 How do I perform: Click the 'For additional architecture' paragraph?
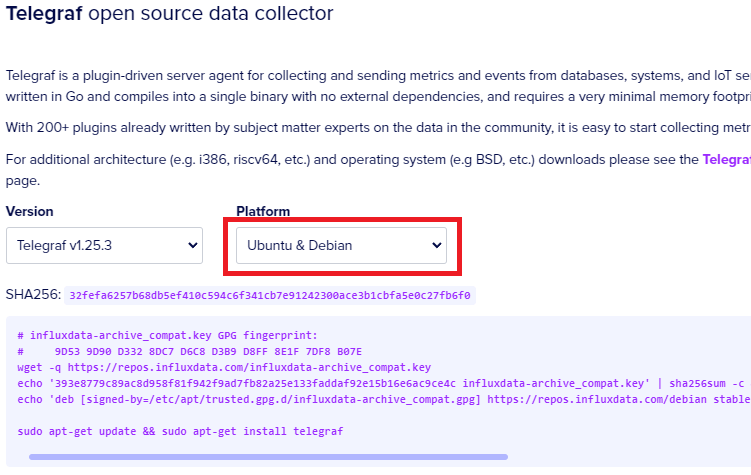[x=350, y=160]
